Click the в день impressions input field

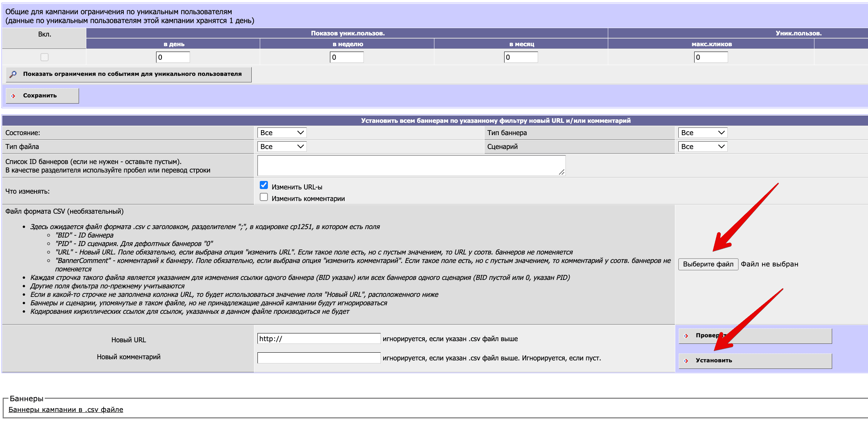[173, 57]
